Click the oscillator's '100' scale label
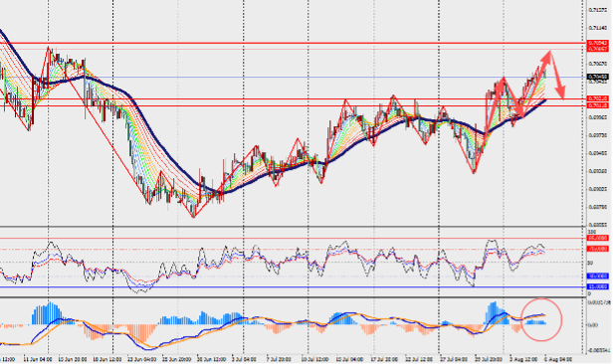This screenshot has height=364, width=613. (591, 232)
